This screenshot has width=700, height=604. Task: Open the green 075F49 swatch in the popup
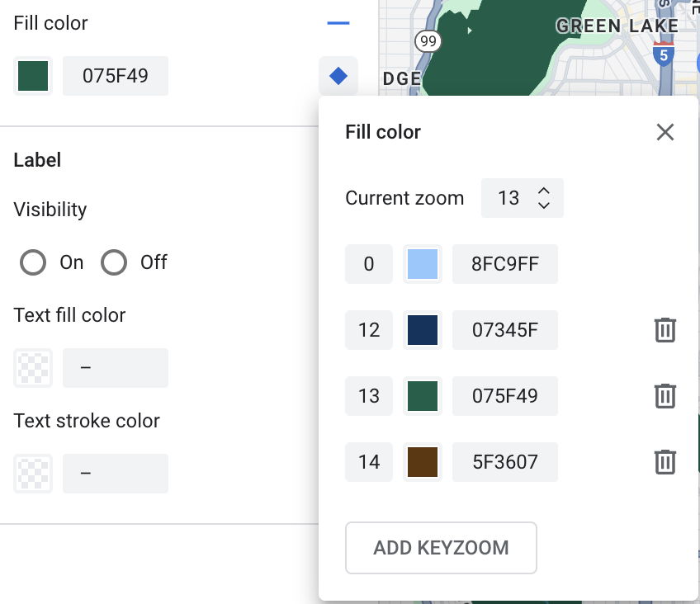tap(423, 396)
